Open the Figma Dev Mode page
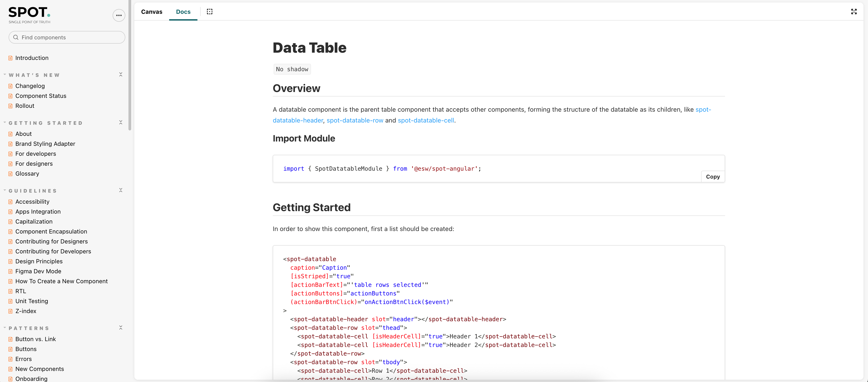The height and width of the screenshot is (382, 868). [38, 271]
